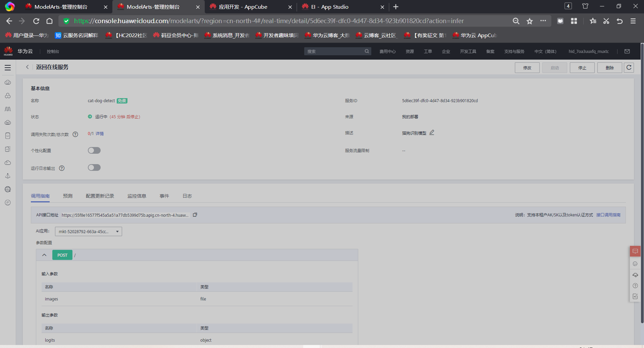
Task: Open the hamburger navigation menu in sidebar
Action: click(x=8, y=68)
